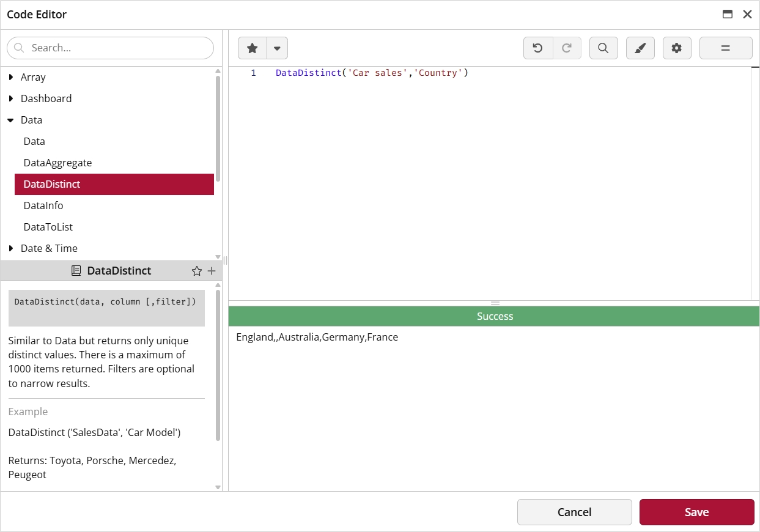
Task: Click the Success status bar
Action: tap(494, 316)
